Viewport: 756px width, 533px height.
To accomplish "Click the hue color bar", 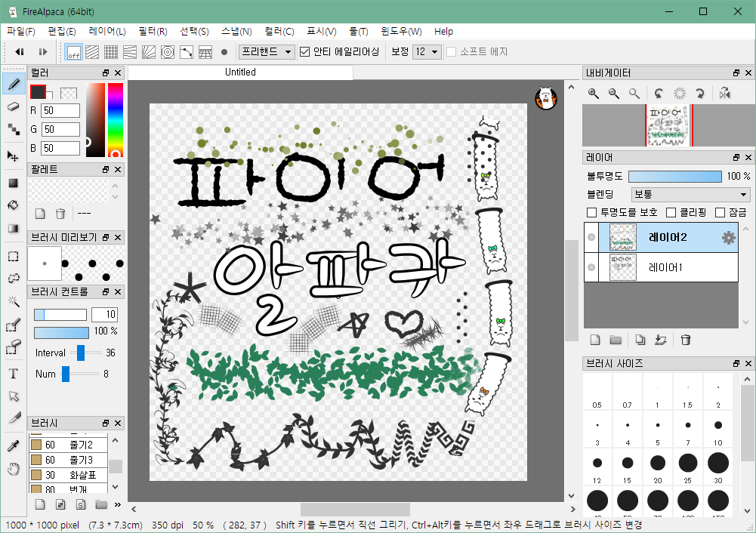I will click(x=116, y=119).
